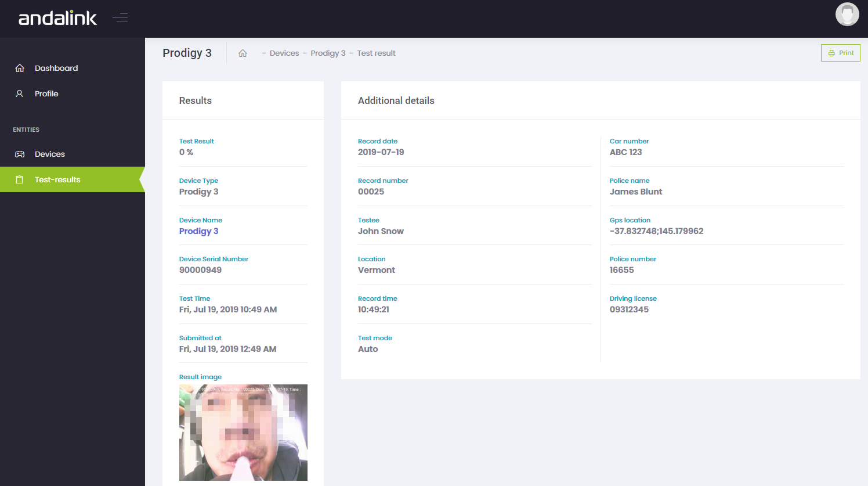Open the Prodigy 3 device name link

coord(198,231)
